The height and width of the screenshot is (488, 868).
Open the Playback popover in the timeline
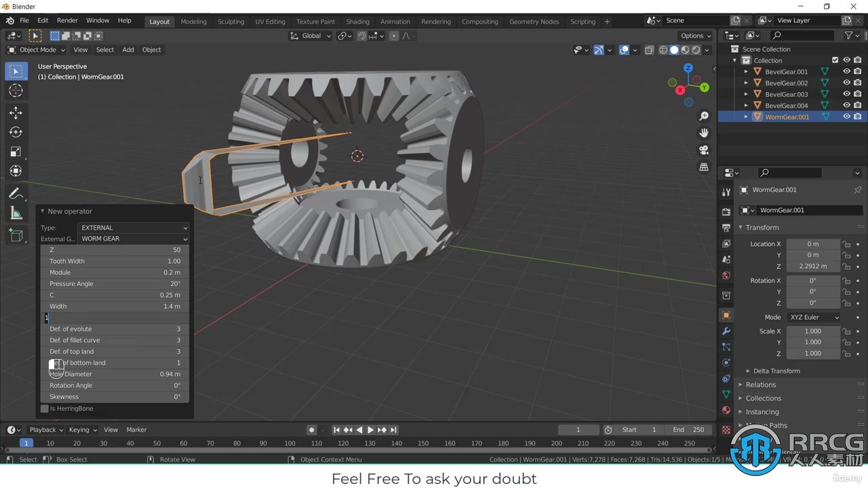click(x=46, y=430)
